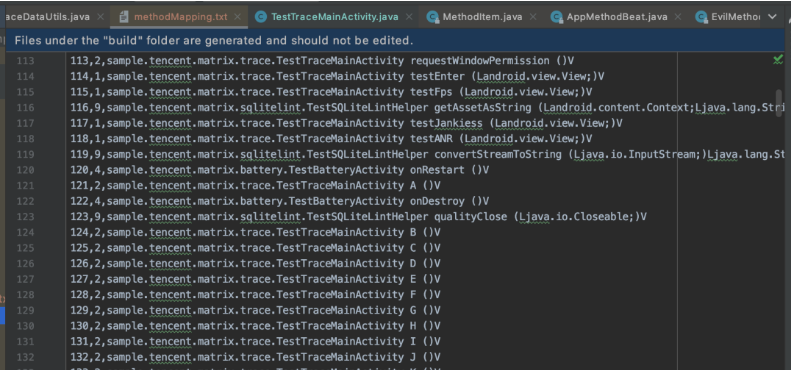The height and width of the screenshot is (370, 791).
Task: Click method 'E ()V' on line 127
Action: click(425, 279)
